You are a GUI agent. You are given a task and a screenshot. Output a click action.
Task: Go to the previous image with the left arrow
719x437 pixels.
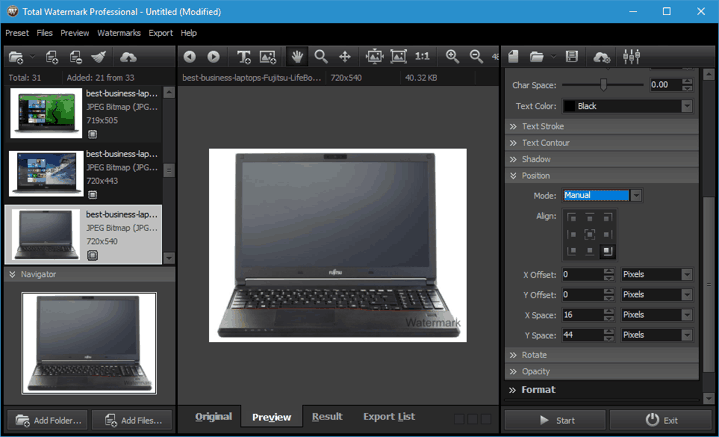click(189, 56)
